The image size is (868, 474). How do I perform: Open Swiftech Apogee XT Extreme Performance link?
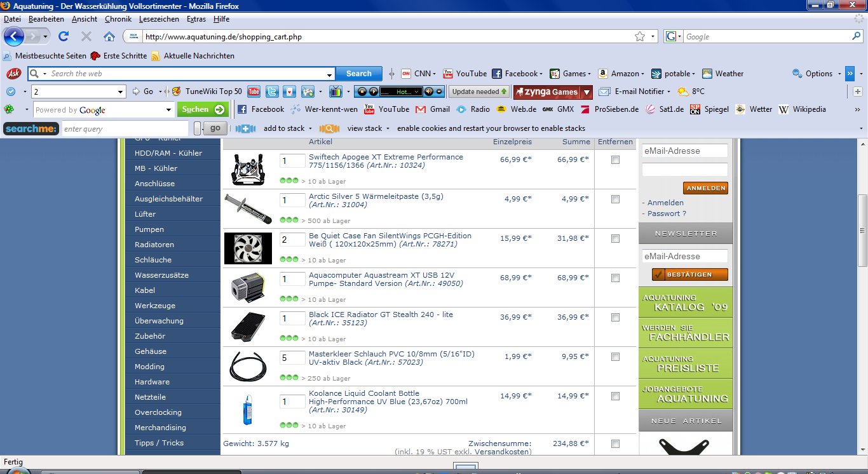(x=386, y=161)
